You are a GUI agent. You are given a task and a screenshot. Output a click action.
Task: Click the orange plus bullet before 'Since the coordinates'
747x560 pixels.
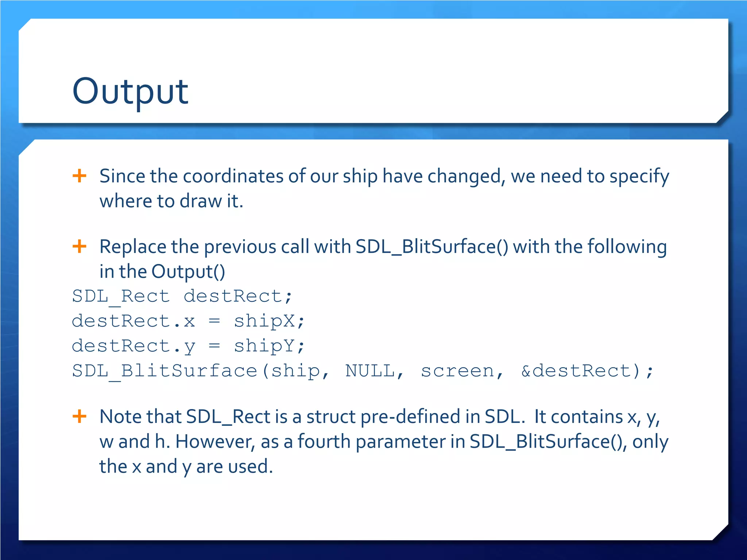coord(79,176)
